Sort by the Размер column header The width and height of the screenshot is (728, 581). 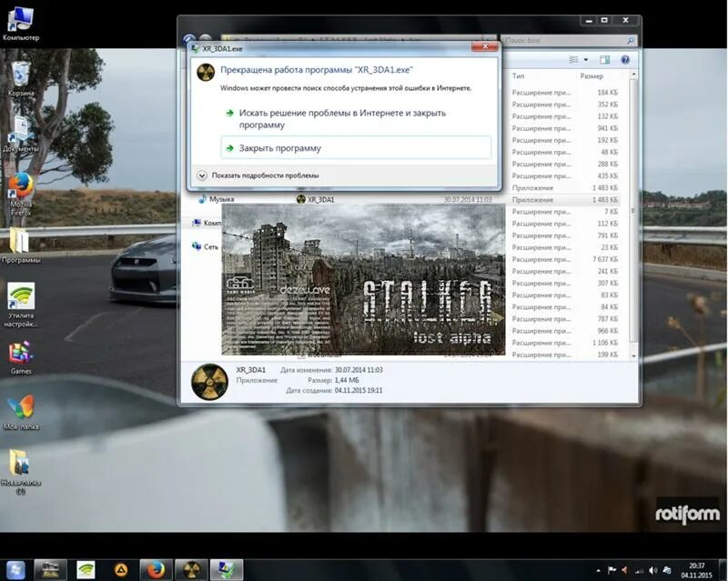[x=591, y=76]
